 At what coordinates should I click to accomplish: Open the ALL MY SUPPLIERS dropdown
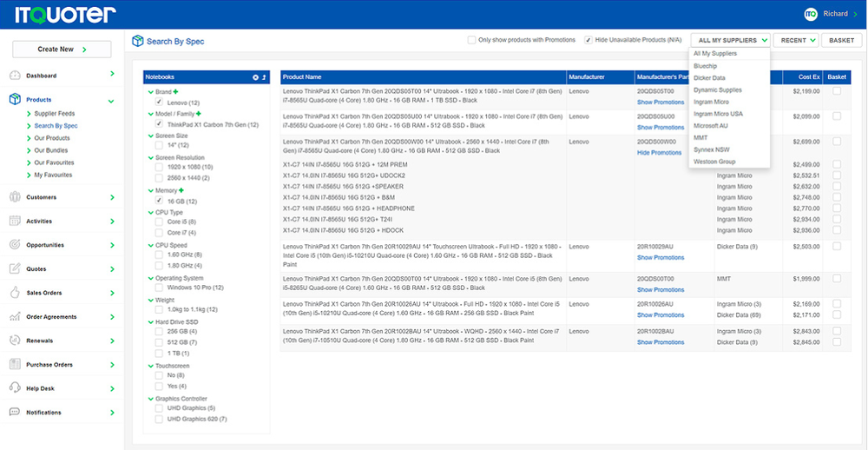click(x=730, y=41)
